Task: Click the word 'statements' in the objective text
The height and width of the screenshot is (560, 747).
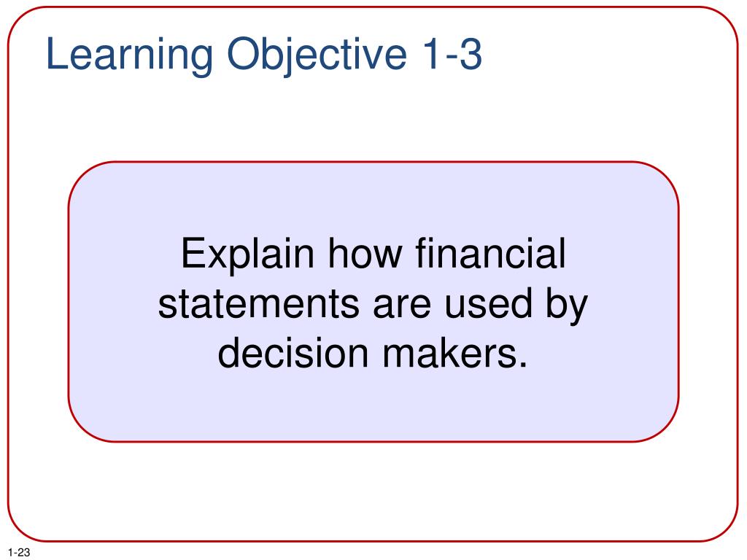Action: [x=259, y=304]
